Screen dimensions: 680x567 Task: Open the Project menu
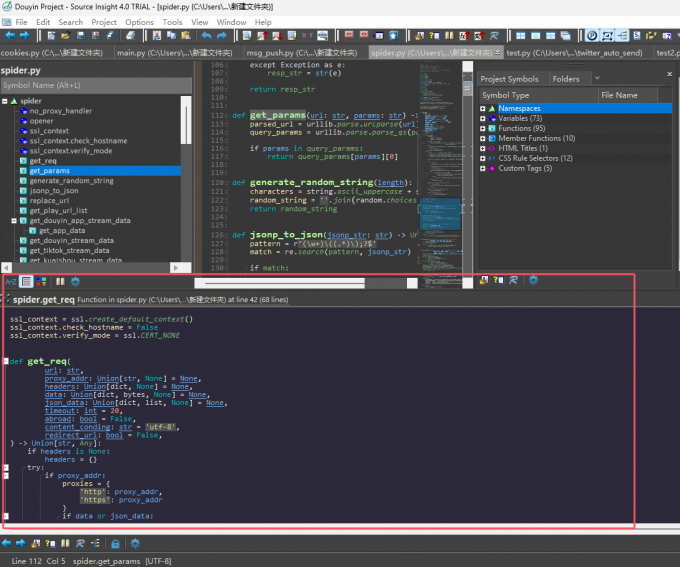point(104,21)
